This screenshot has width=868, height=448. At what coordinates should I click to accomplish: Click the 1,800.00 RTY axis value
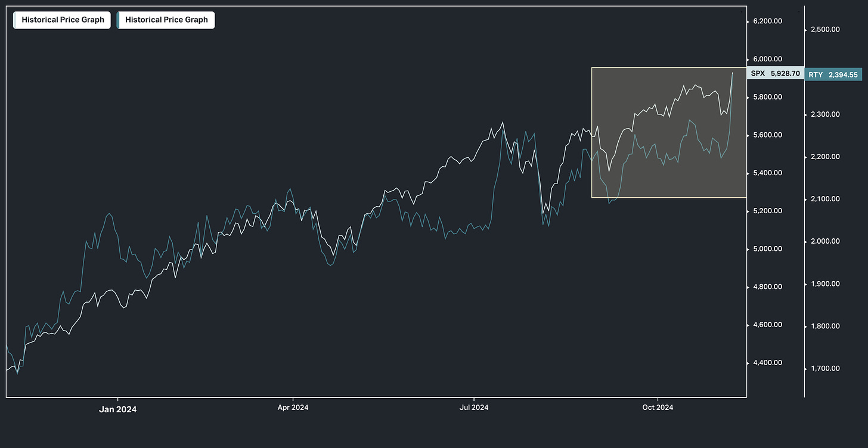825,326
